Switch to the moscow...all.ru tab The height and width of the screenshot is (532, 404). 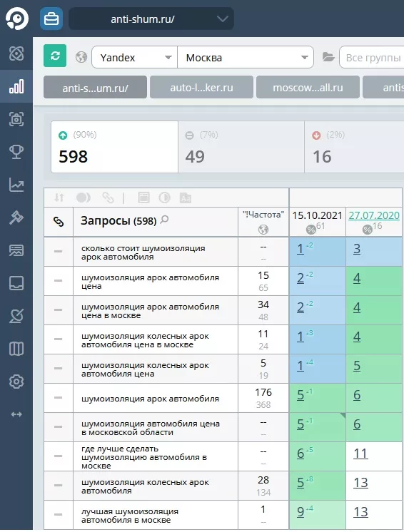[308, 88]
